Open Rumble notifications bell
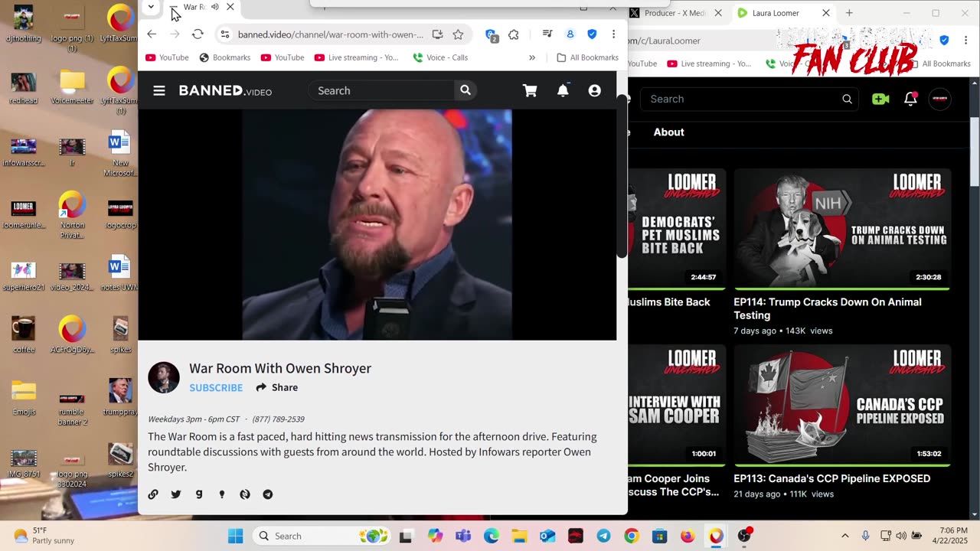The width and height of the screenshot is (980, 551). click(910, 99)
